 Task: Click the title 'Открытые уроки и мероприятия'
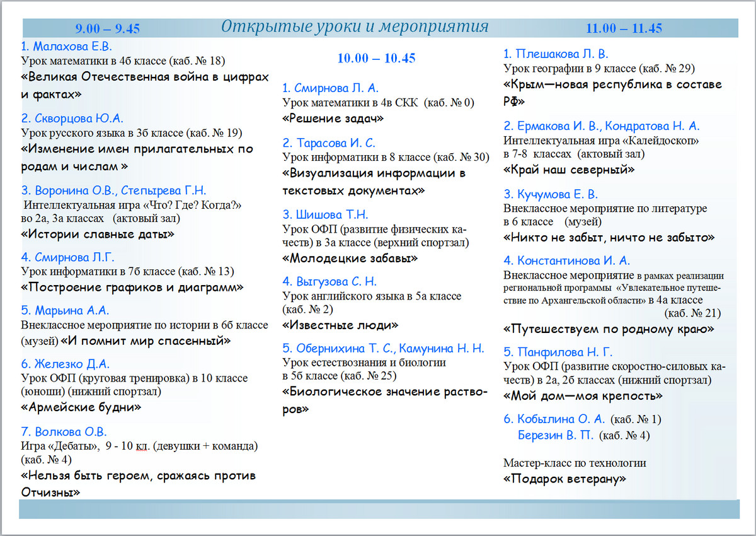[355, 27]
